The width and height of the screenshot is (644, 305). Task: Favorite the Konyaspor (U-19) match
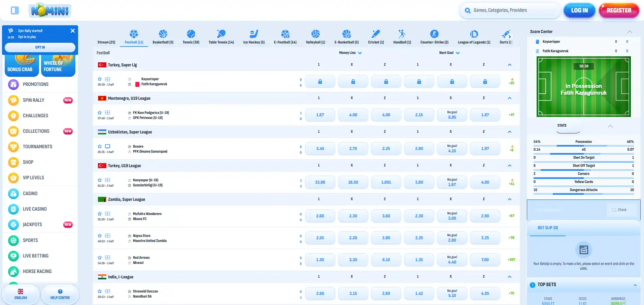(100, 180)
